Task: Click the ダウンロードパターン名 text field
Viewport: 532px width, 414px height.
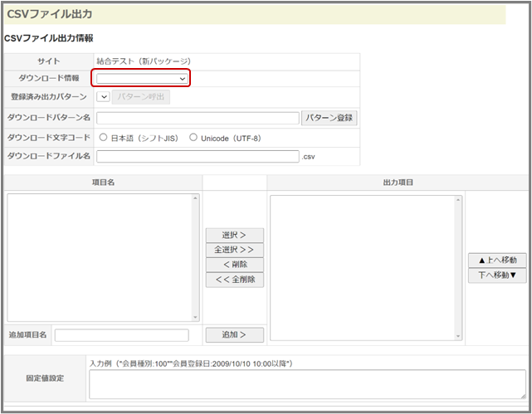Action: pyautogui.click(x=198, y=118)
